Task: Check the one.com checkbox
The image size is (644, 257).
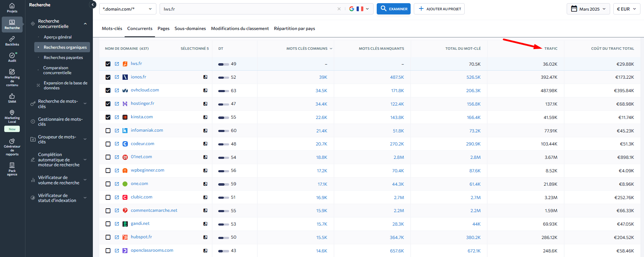Action: (x=108, y=184)
